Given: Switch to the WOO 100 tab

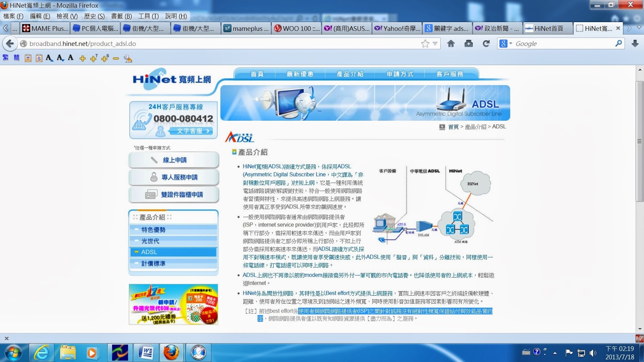Looking at the screenshot, I should point(297,28).
